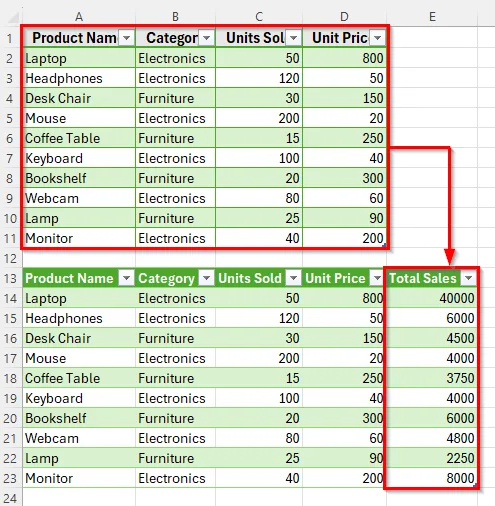Click empty cell E5
Viewport: 495px width, 506px height.
tap(432, 118)
